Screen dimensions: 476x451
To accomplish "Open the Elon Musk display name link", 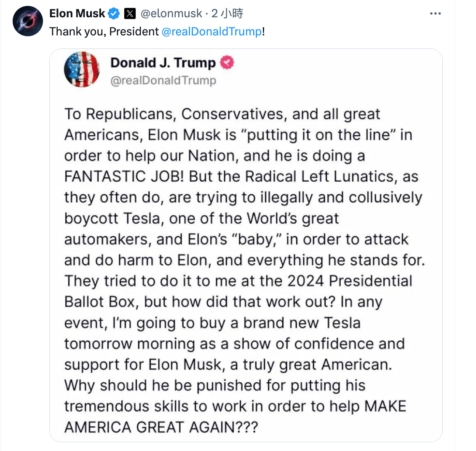I will point(77,13).
